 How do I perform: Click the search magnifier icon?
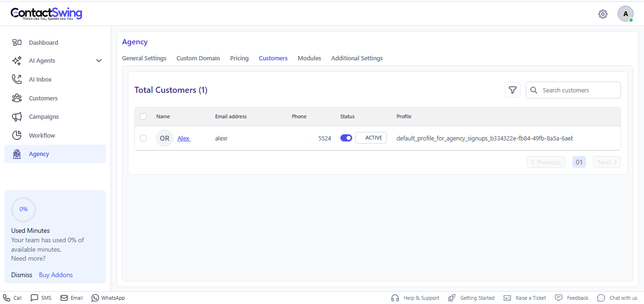(x=534, y=90)
